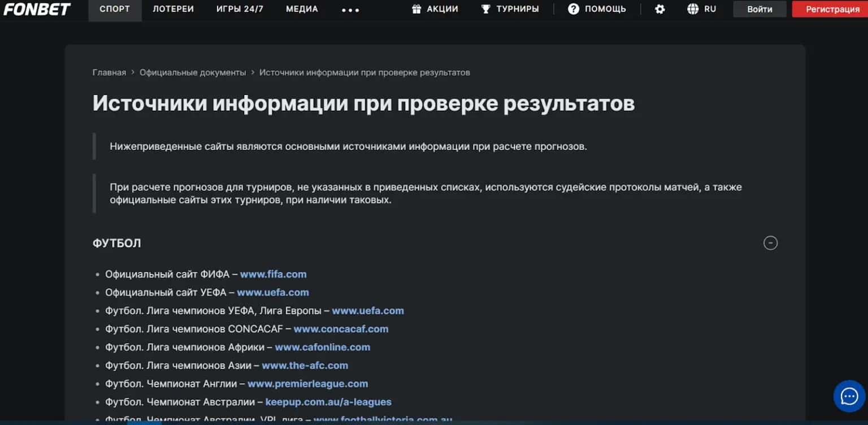Open the СПОРТ tab

tap(115, 9)
